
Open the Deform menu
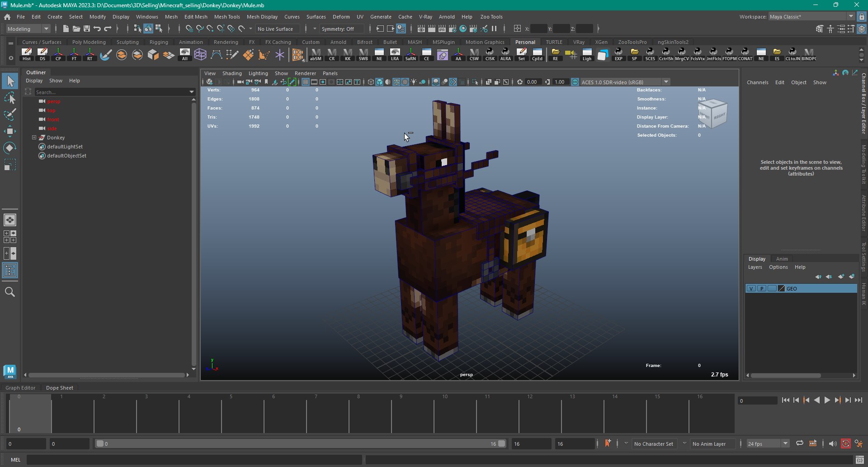(341, 16)
